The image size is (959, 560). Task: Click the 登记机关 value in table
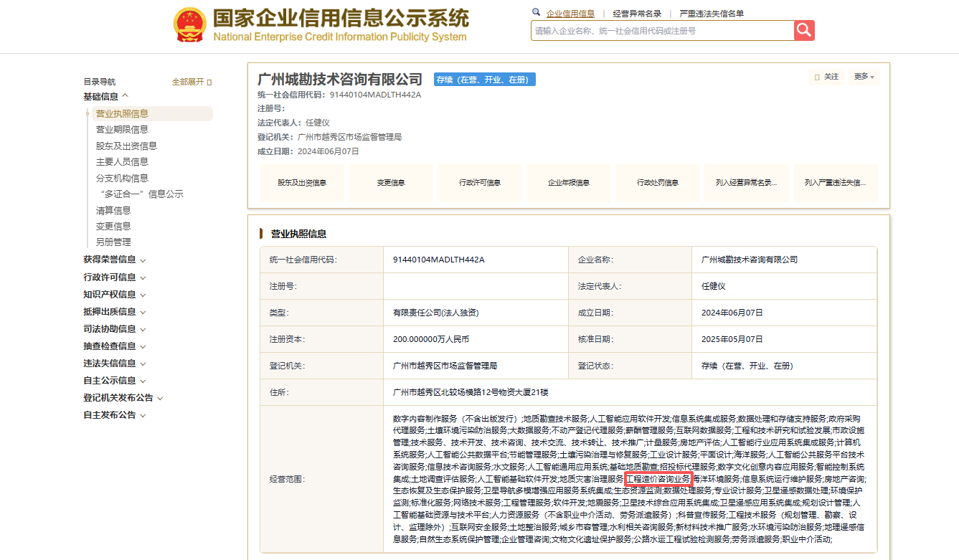(445, 366)
